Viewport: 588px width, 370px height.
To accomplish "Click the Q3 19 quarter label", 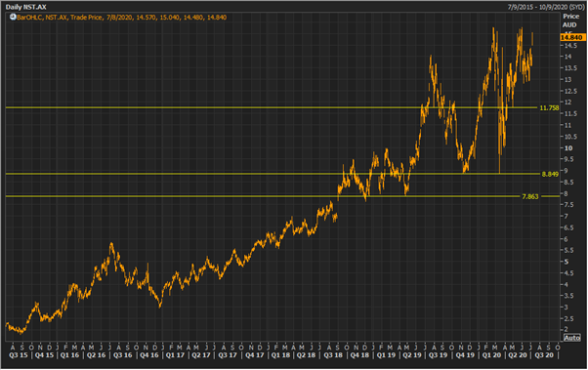I will click(x=438, y=355).
